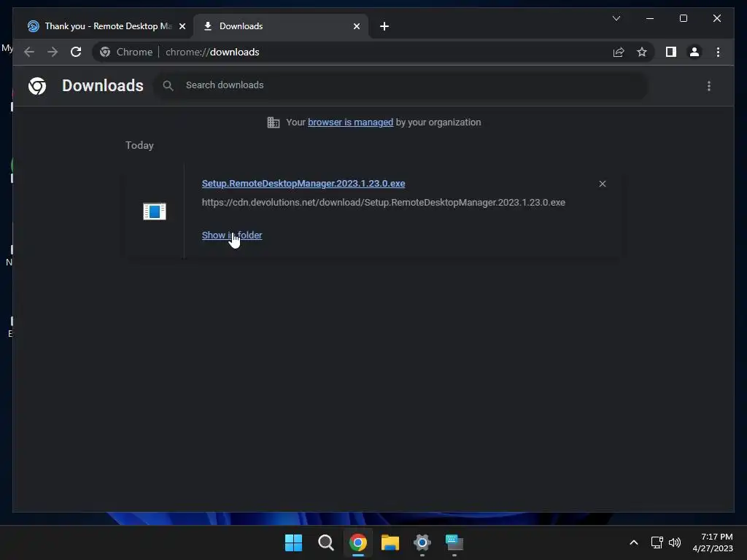Click the Chrome site info chip

tap(126, 52)
